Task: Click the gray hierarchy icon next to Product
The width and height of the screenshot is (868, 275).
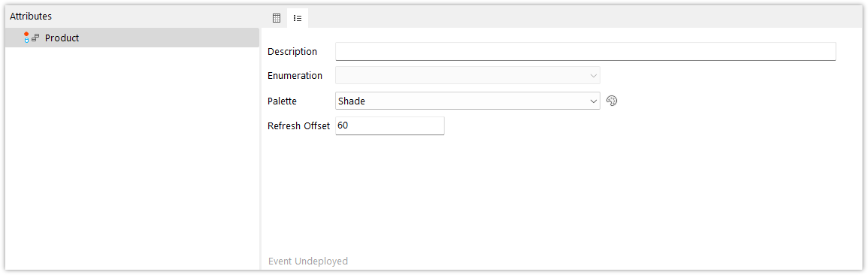Action: (x=35, y=38)
